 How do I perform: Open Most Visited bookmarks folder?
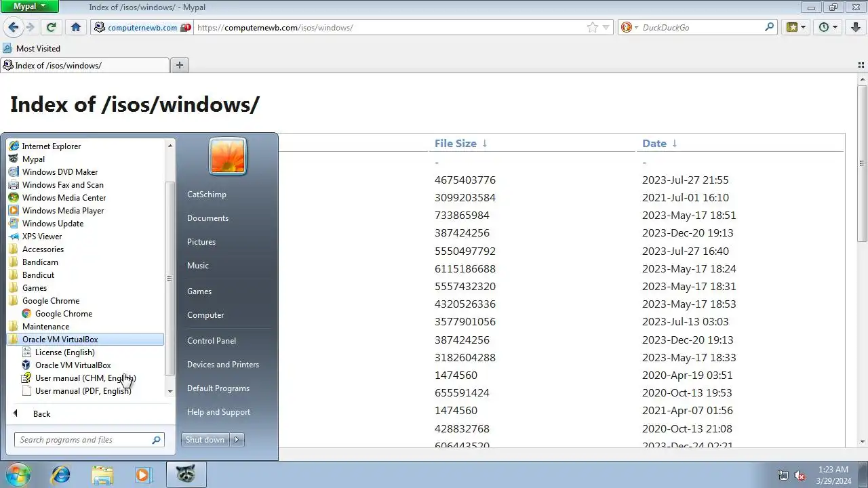click(x=32, y=49)
